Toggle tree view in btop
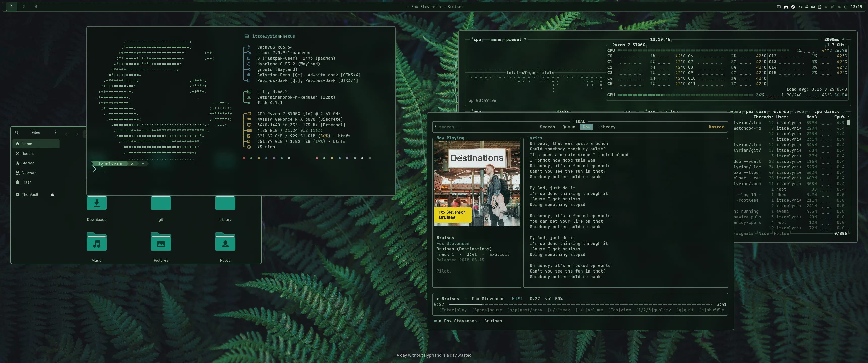 click(x=799, y=112)
